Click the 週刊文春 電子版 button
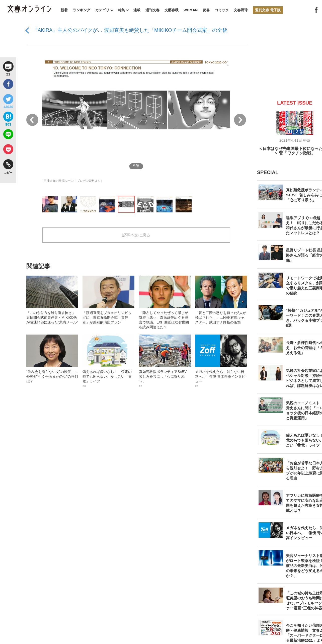Image resolution: width=322 pixels, height=644 pixels. (x=268, y=10)
